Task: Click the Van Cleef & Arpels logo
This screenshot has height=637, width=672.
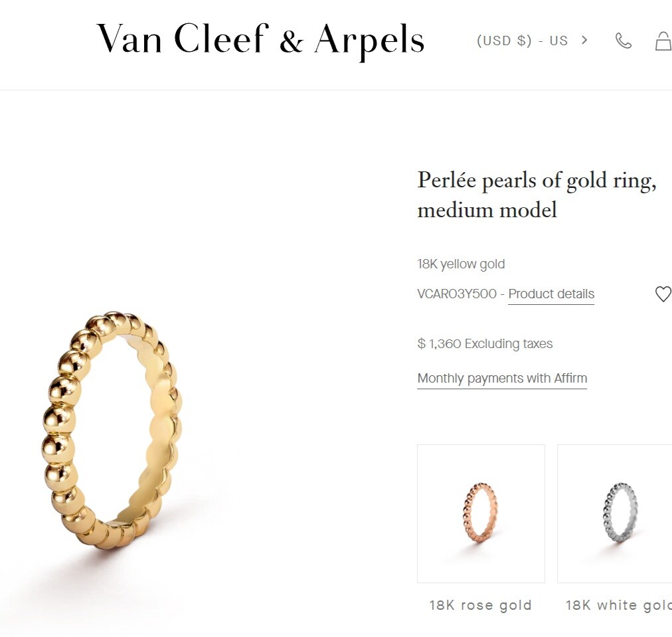Action: tap(260, 40)
